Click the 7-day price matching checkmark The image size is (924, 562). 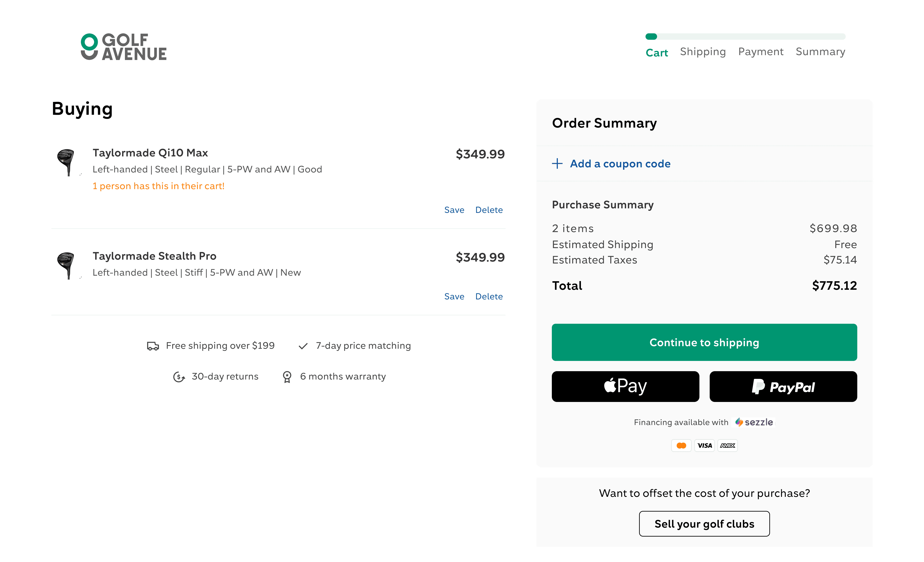click(x=303, y=346)
